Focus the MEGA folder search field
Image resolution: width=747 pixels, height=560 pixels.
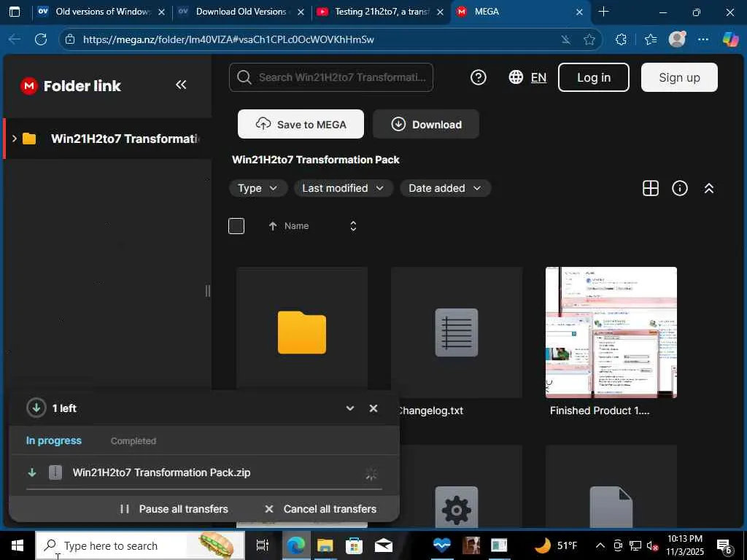331,77
